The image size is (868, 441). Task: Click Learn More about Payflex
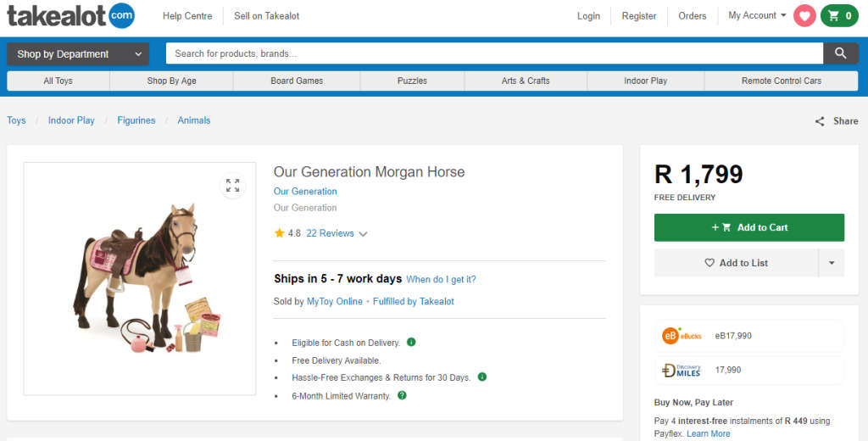pos(708,434)
